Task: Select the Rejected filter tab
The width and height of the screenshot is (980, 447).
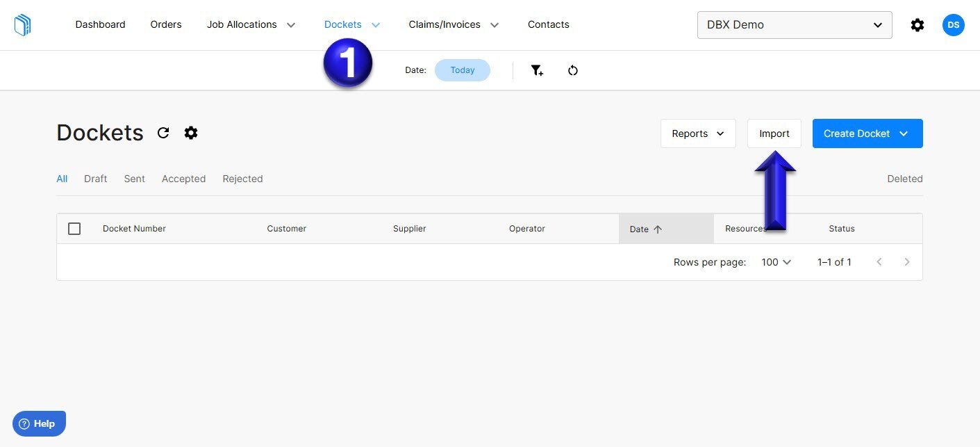Action: 242,179
